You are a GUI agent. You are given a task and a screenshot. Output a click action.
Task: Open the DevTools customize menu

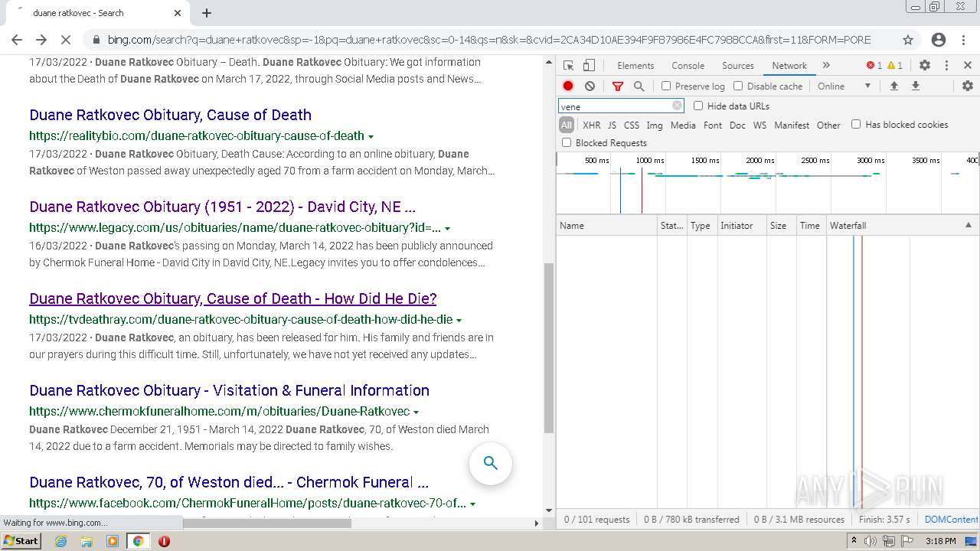click(x=946, y=66)
